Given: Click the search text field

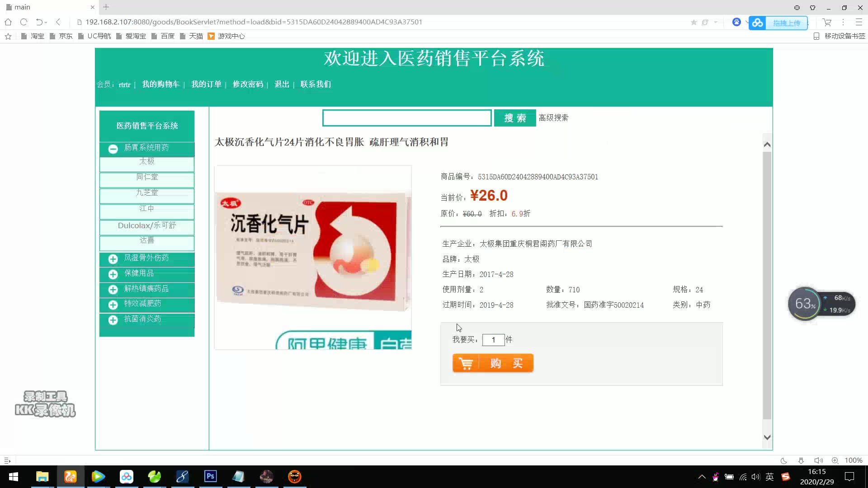Looking at the screenshot, I should [x=407, y=118].
